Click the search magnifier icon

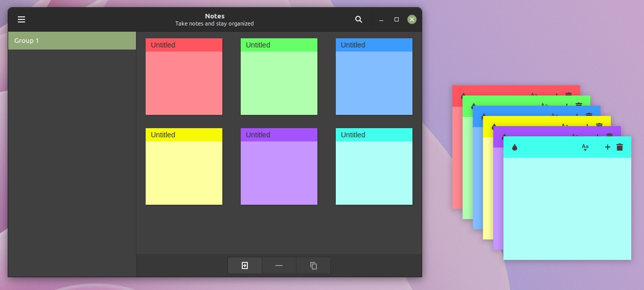359,19
